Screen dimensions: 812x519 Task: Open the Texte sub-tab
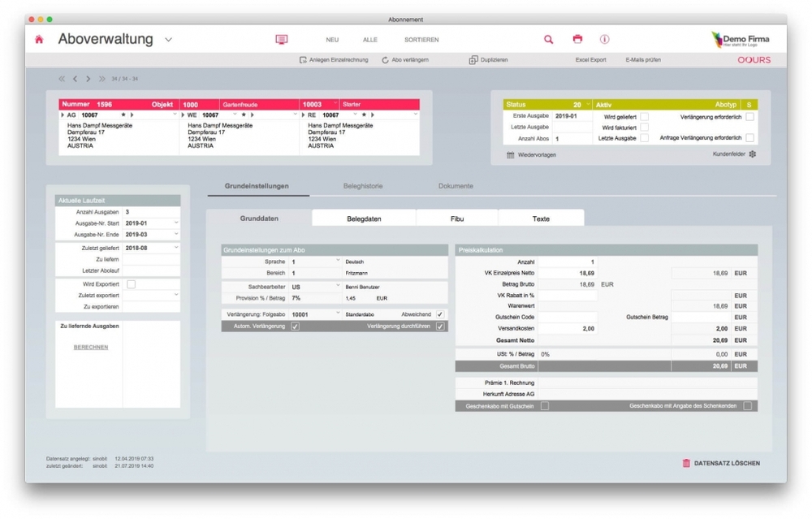[541, 218]
